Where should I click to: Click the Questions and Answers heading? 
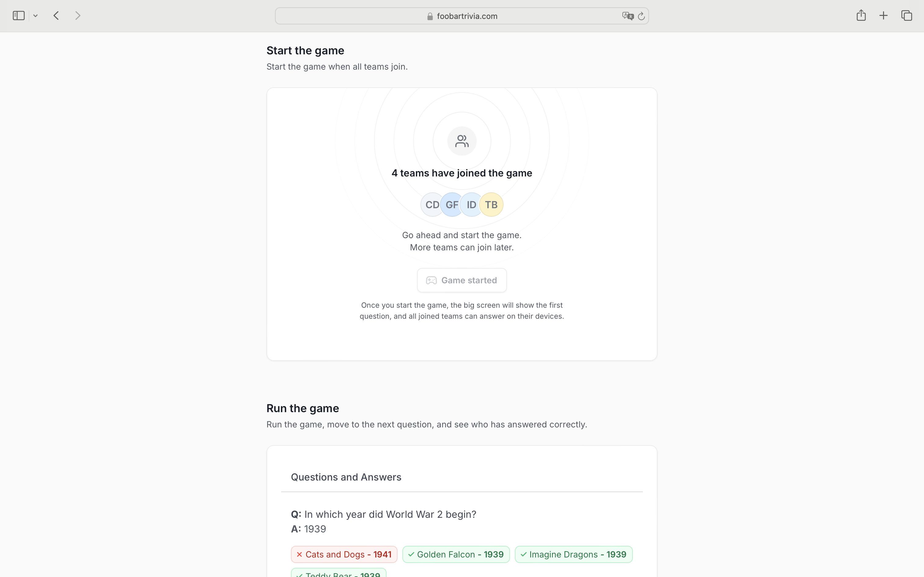346,477
